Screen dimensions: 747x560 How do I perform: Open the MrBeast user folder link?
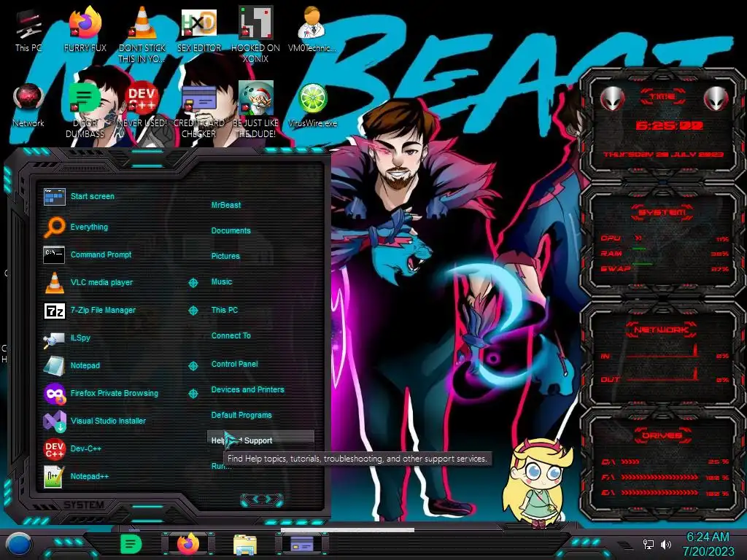point(226,205)
